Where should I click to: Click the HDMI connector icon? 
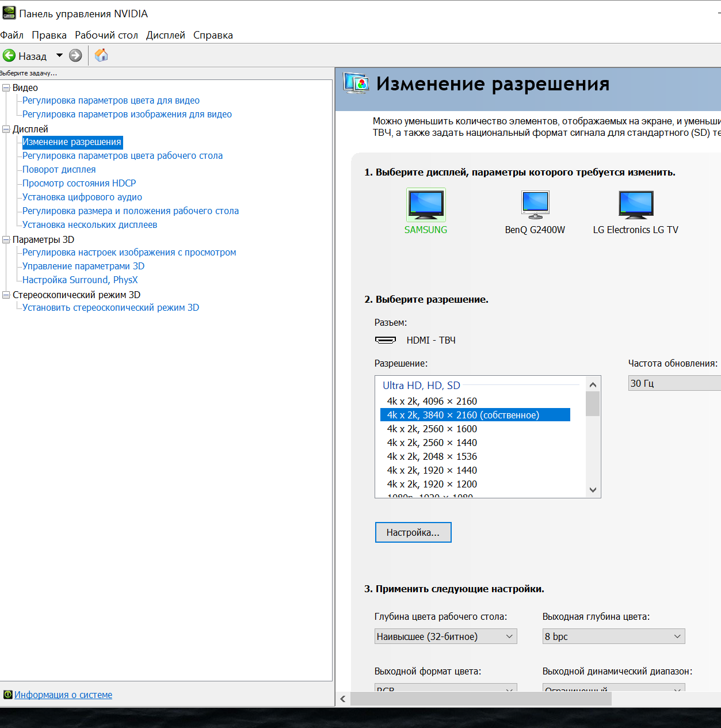click(386, 340)
